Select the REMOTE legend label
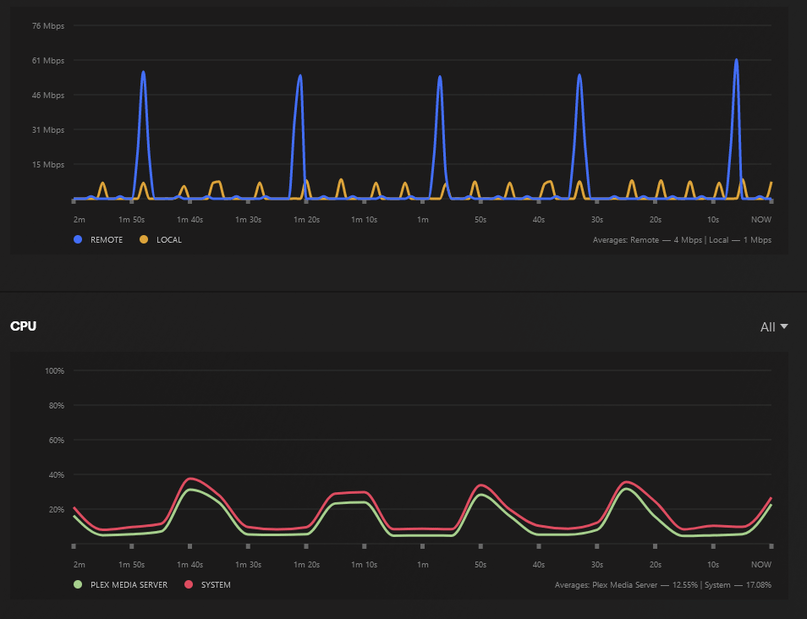 point(106,240)
